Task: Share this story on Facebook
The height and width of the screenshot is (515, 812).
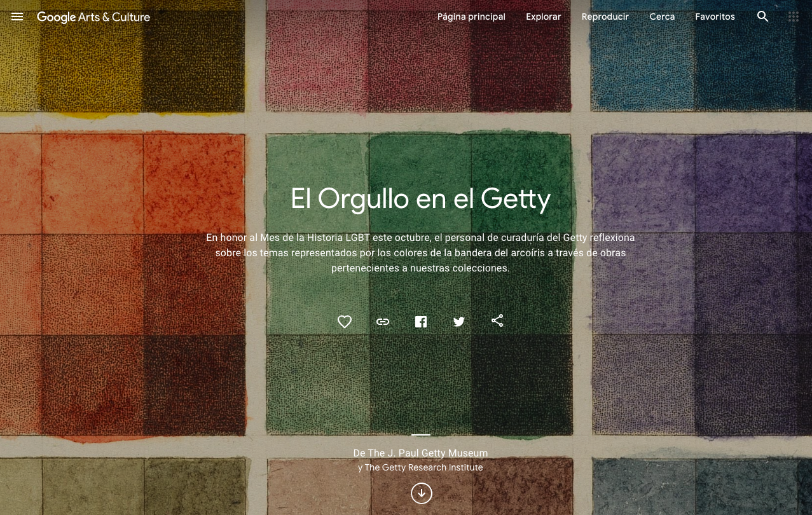Action: [421, 321]
